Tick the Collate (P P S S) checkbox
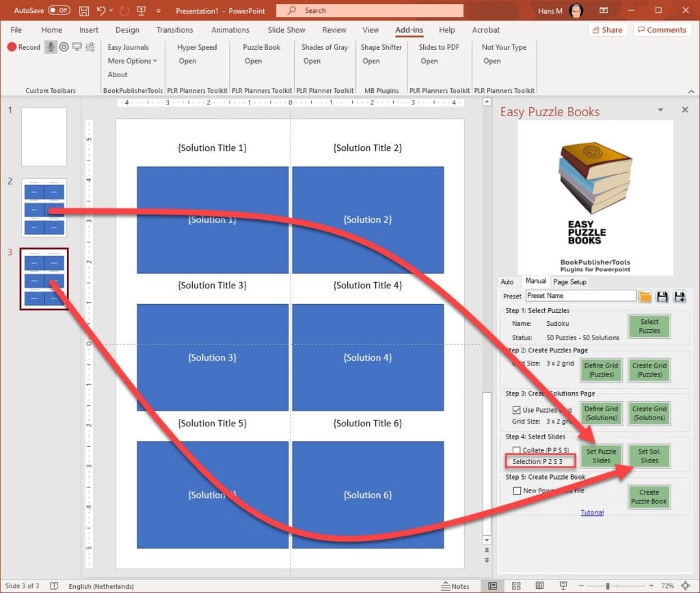The height and width of the screenshot is (593, 700). click(517, 450)
